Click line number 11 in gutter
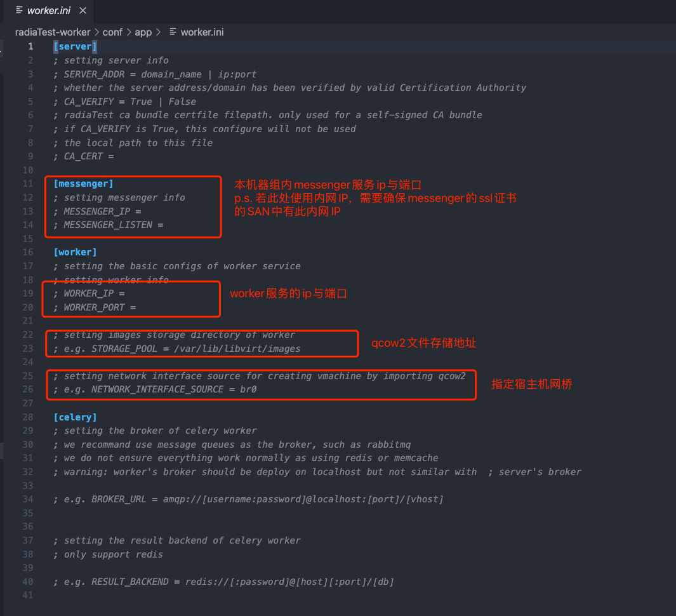This screenshot has height=616, width=676. click(27, 184)
